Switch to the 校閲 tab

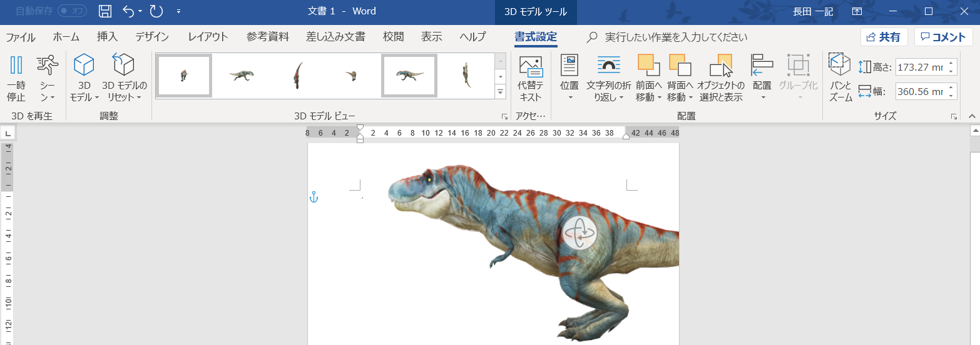[x=394, y=37]
